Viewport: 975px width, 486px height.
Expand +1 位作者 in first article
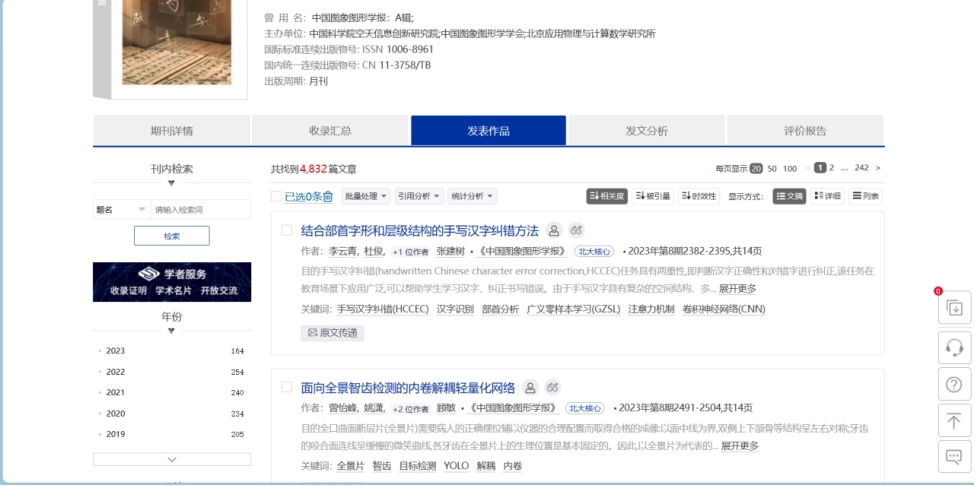410,251
